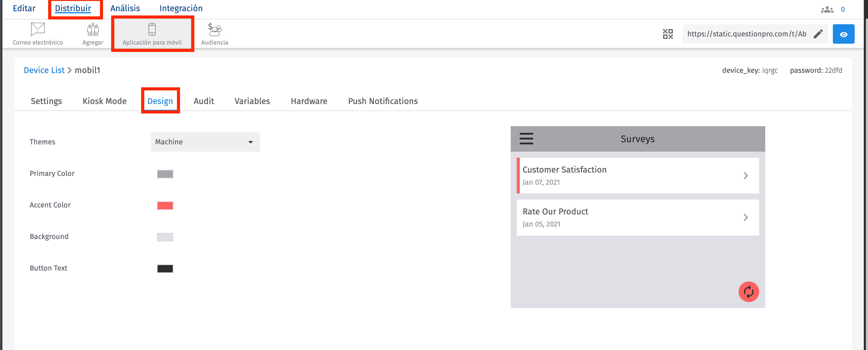
Task: Click the Audiencia icon
Action: point(214,29)
